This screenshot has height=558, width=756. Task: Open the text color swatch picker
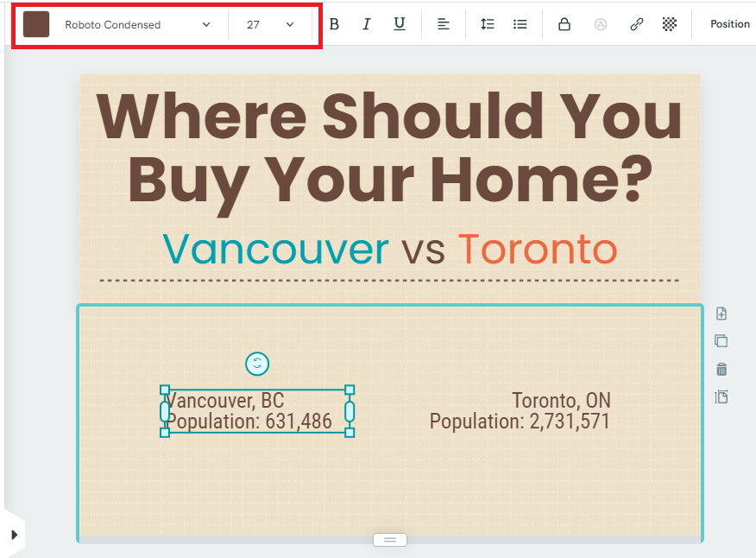pos(35,23)
